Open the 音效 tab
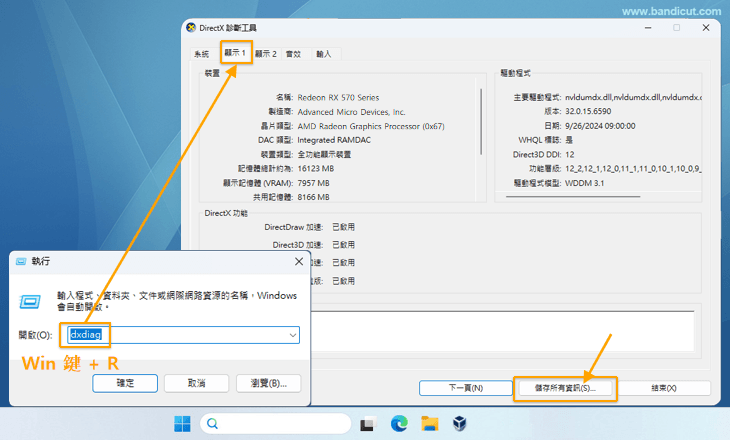This screenshot has width=730, height=440. (293, 54)
